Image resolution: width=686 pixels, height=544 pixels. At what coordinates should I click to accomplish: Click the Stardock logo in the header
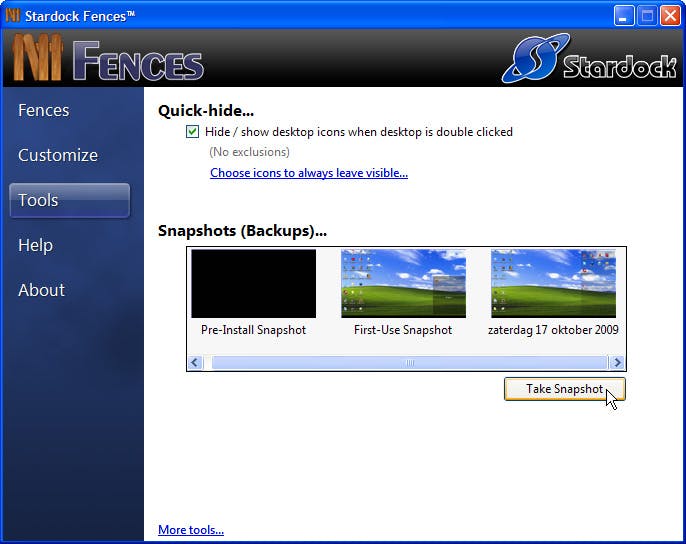pyautogui.click(x=589, y=59)
